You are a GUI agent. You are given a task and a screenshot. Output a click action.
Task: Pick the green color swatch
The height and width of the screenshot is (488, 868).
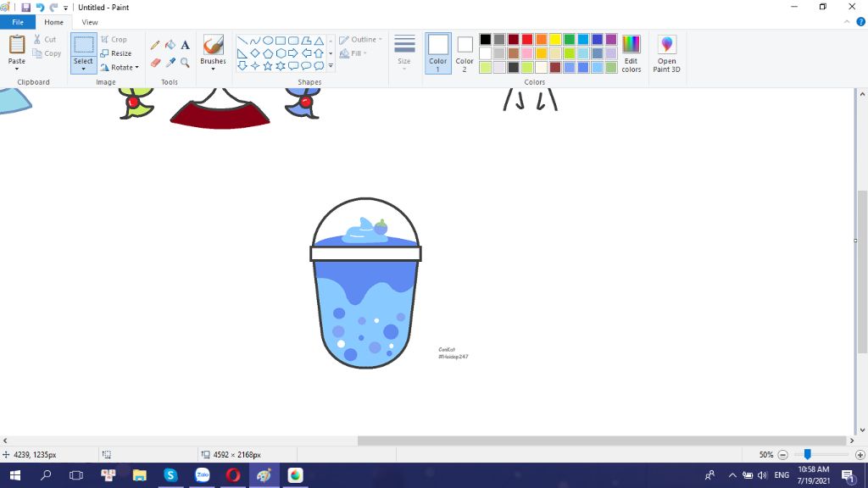coord(569,39)
